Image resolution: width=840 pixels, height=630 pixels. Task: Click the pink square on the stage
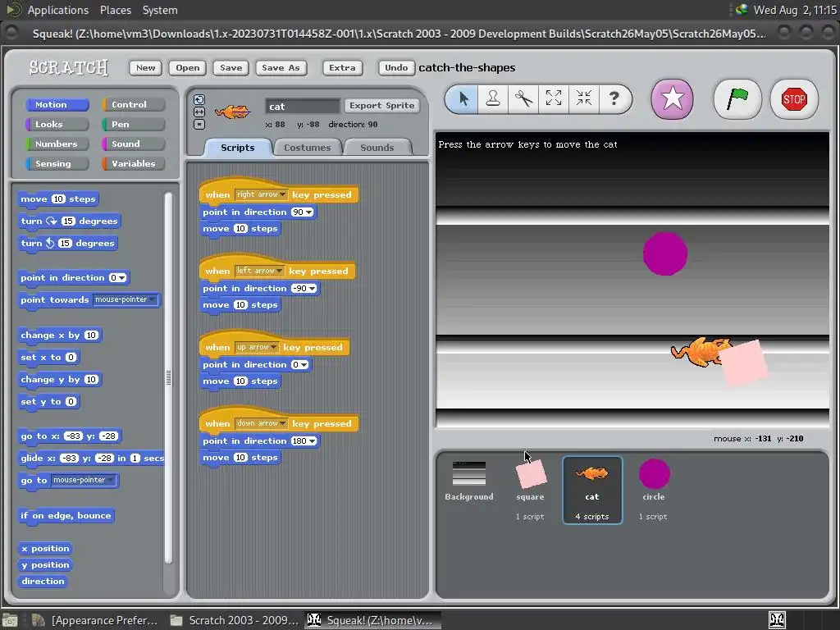[743, 363]
